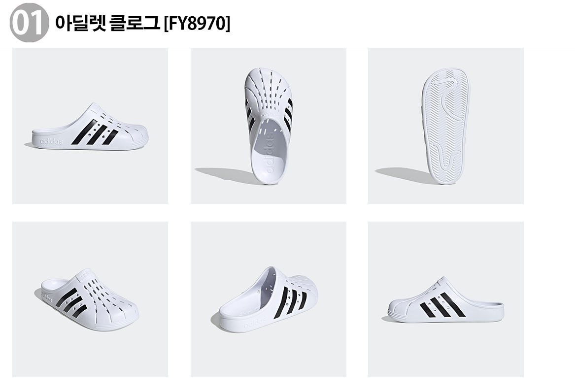Click adidas logo on side-profile clog heel

(x=51, y=141)
